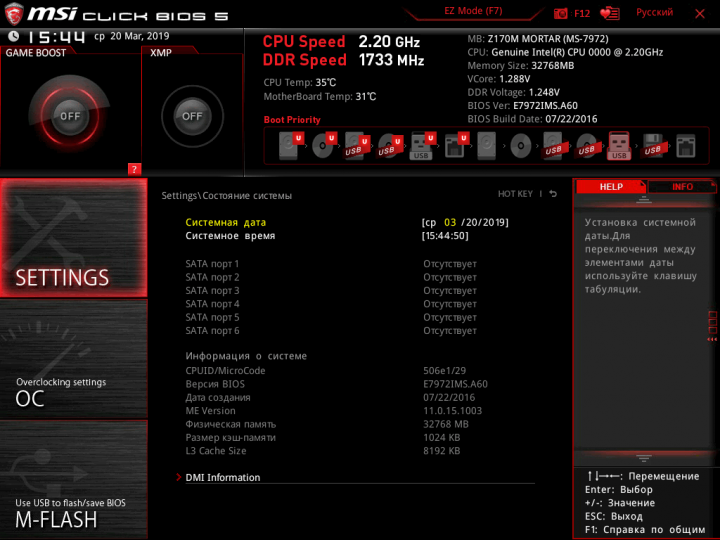Click the Версия BIOS row label

215,384
